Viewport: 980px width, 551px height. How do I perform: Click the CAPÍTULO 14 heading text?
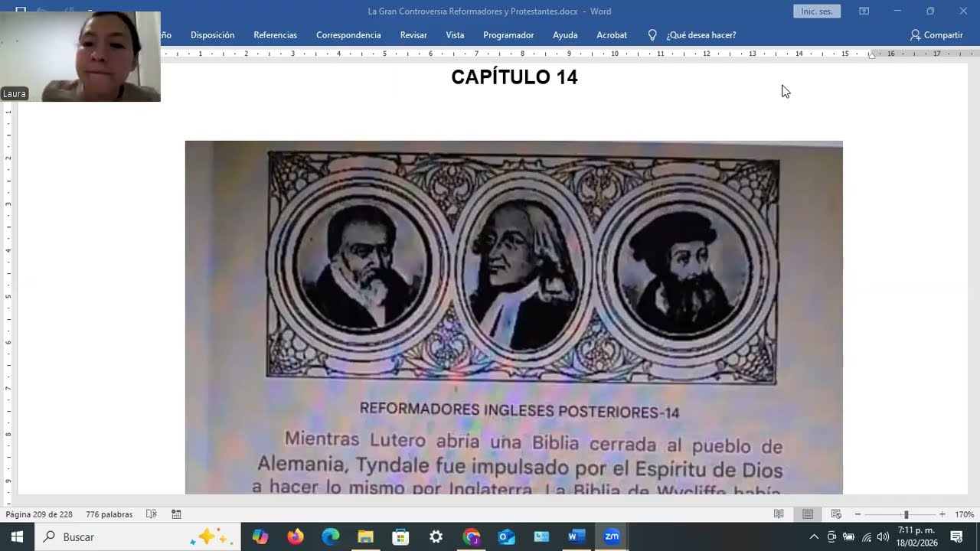coord(514,77)
